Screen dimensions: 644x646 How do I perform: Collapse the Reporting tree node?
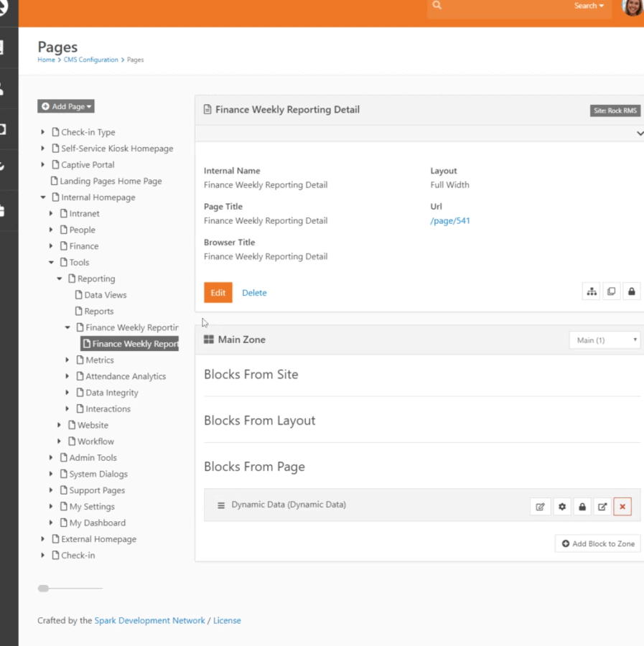tap(60, 278)
